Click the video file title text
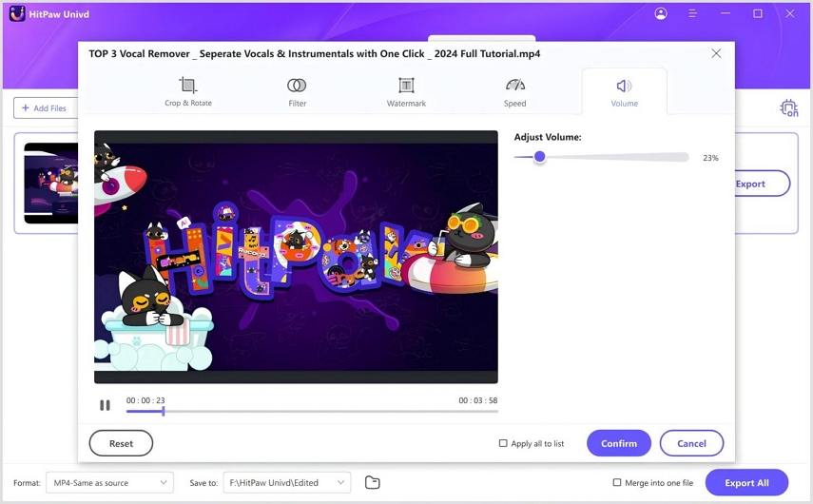 (314, 53)
